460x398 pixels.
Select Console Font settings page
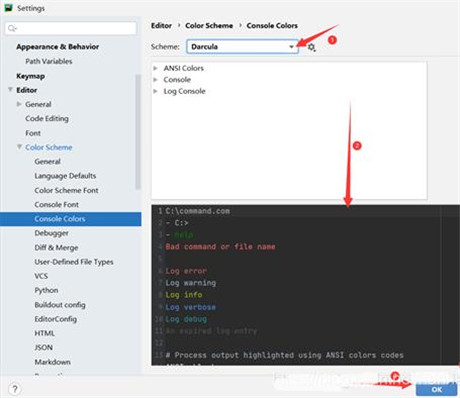tap(56, 204)
